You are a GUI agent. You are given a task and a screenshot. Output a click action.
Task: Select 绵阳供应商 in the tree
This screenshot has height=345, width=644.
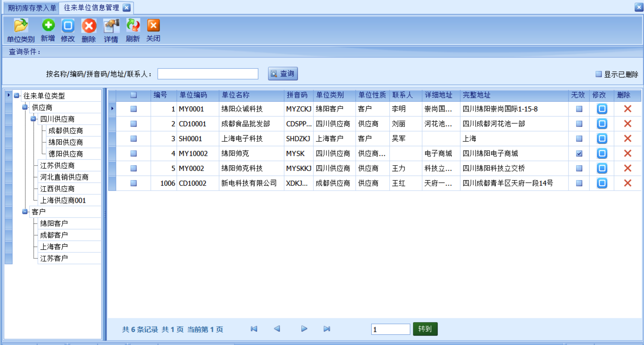click(x=66, y=142)
